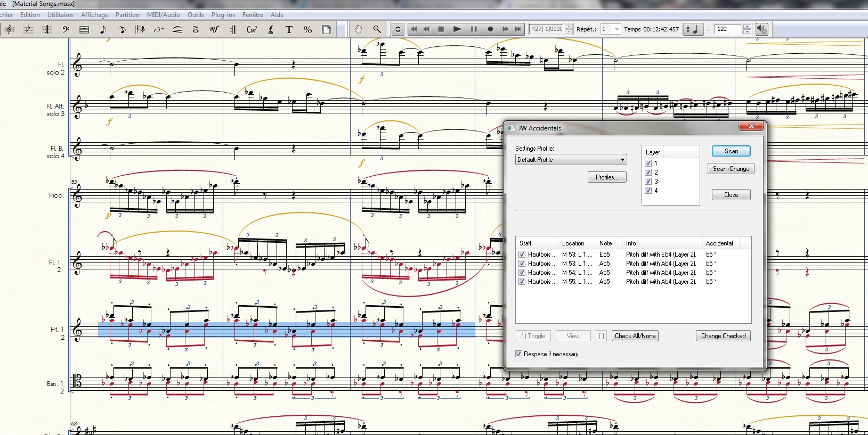Viewport: 868px width, 435px height.
Task: Activate the Hand Grabber tool
Action: (x=358, y=29)
